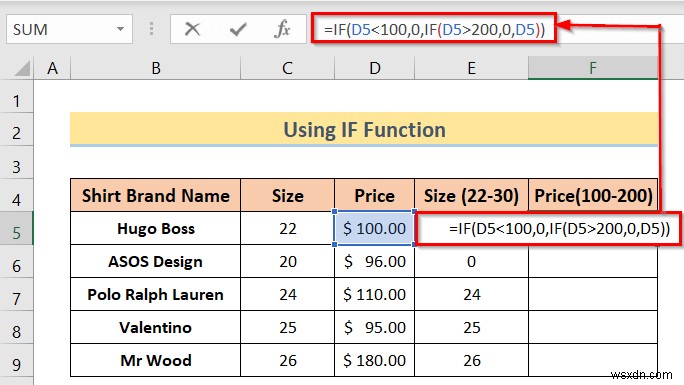Select the 'Hugo Boss' cell
This screenshot has width=684, height=385.
coord(156,228)
